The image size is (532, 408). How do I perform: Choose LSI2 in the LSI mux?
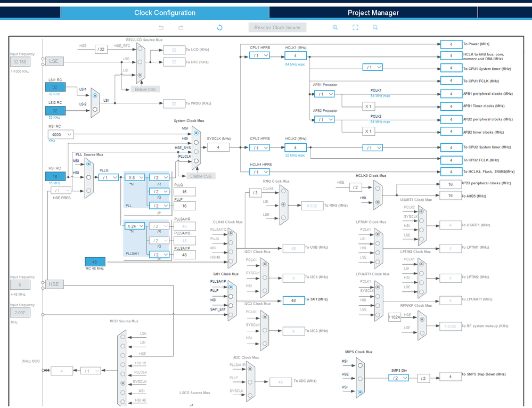pos(95,109)
